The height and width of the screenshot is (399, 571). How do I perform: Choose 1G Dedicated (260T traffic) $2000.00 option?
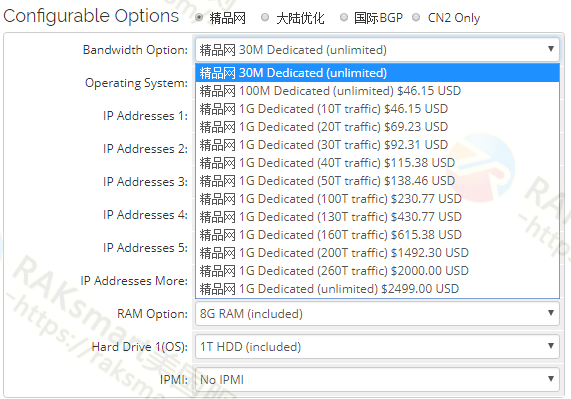click(x=377, y=271)
